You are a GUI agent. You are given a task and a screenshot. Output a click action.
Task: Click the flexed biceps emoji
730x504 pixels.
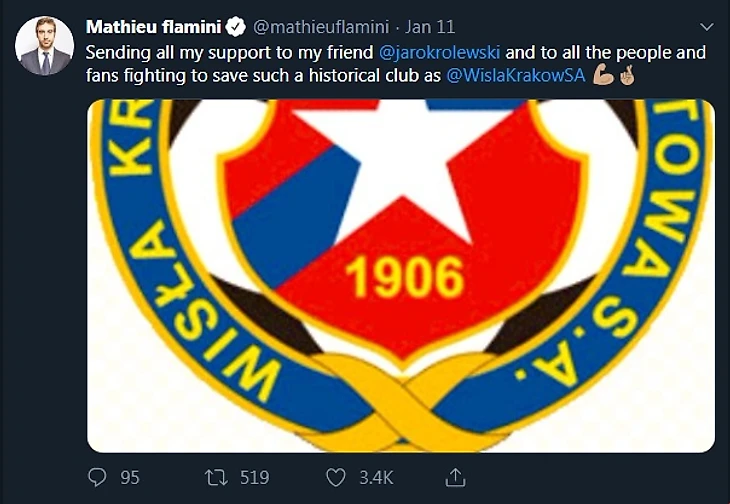click(602, 75)
